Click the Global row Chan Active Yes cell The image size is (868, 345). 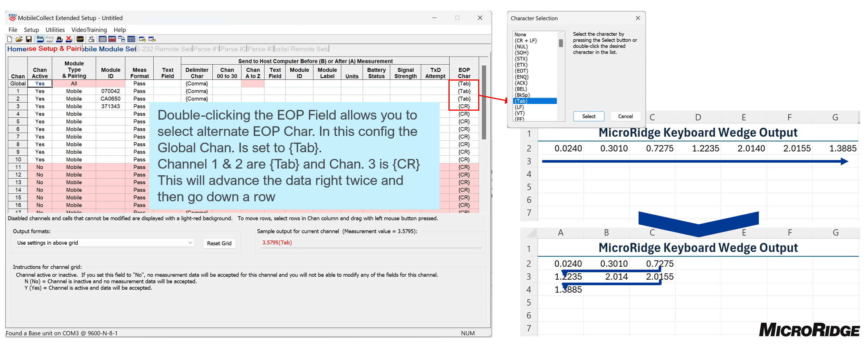pyautogui.click(x=40, y=84)
